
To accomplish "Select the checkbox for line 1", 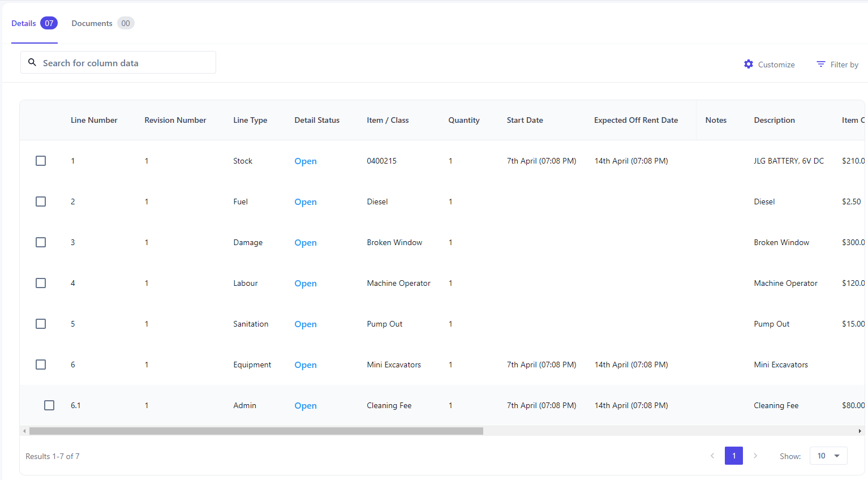I will pos(41,161).
